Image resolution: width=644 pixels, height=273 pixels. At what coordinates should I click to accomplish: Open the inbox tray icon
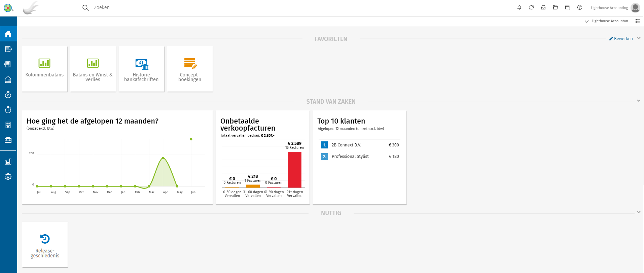[x=543, y=7]
